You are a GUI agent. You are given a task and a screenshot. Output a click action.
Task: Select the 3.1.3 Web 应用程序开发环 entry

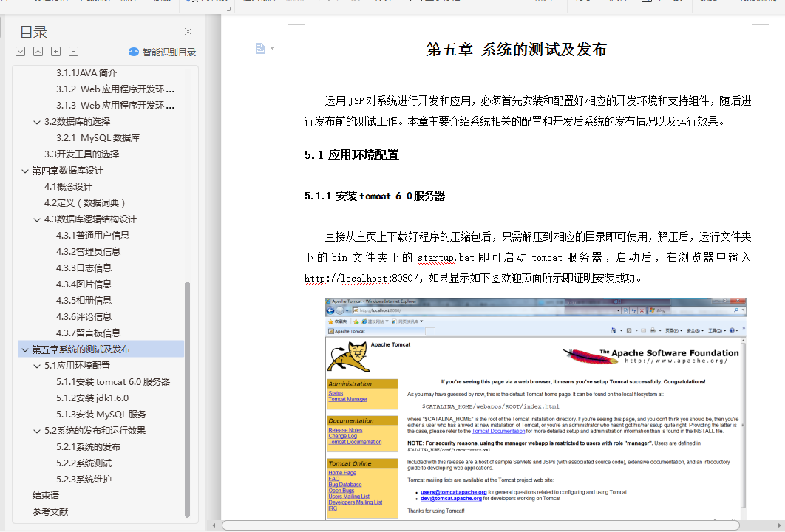[x=115, y=106]
